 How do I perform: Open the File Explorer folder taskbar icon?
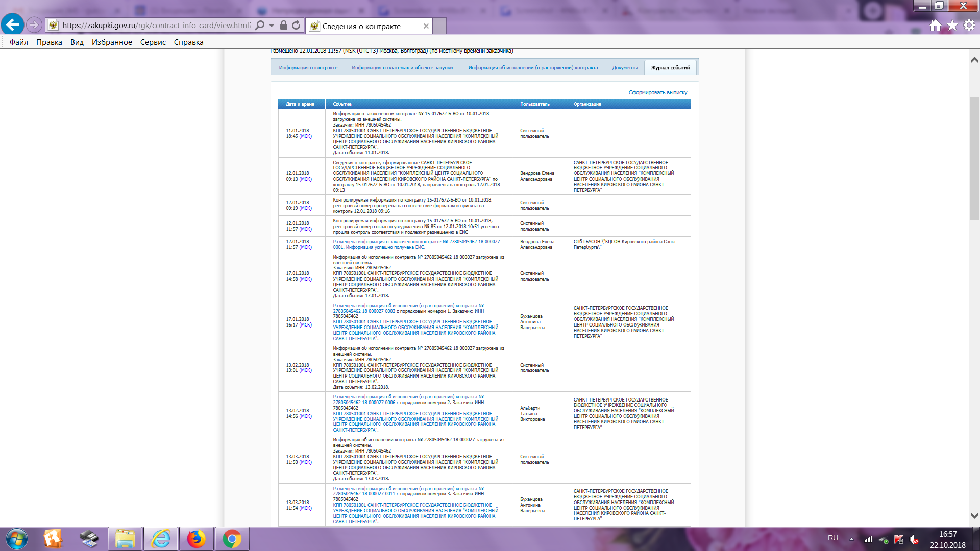[x=125, y=539]
